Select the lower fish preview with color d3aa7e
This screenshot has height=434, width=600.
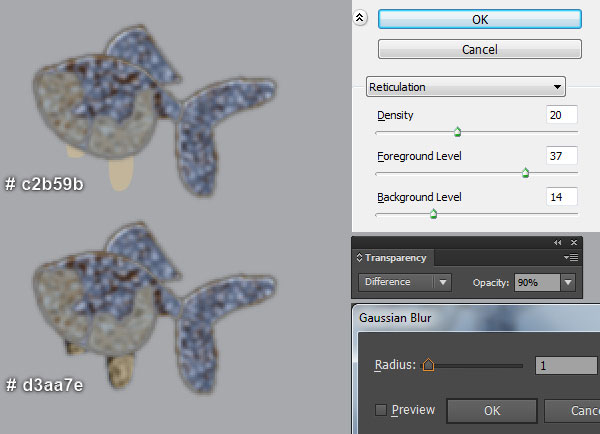155,308
